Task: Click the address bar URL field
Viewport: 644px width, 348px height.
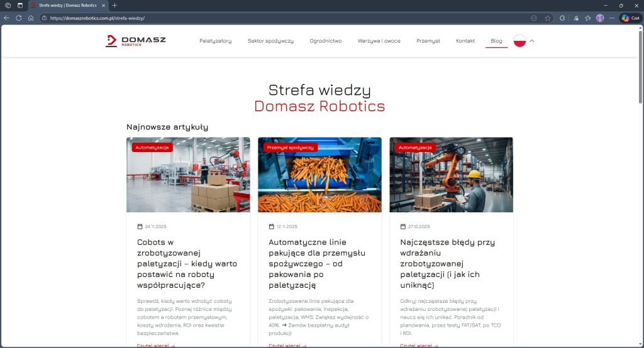Action: pyautogui.click(x=252, y=18)
